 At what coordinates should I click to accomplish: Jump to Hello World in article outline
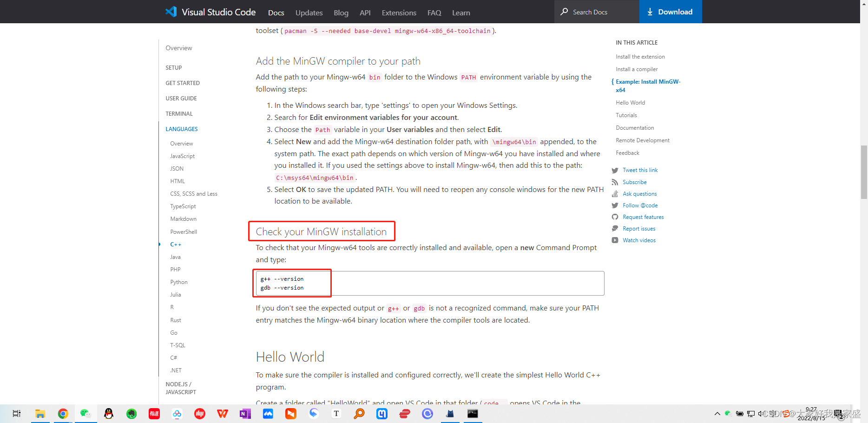point(631,103)
